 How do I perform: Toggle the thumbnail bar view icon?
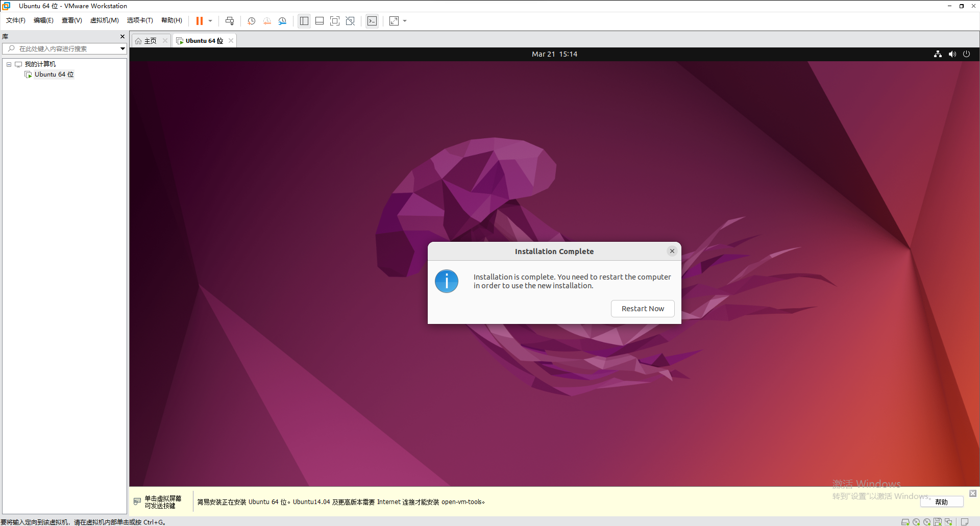[320, 21]
